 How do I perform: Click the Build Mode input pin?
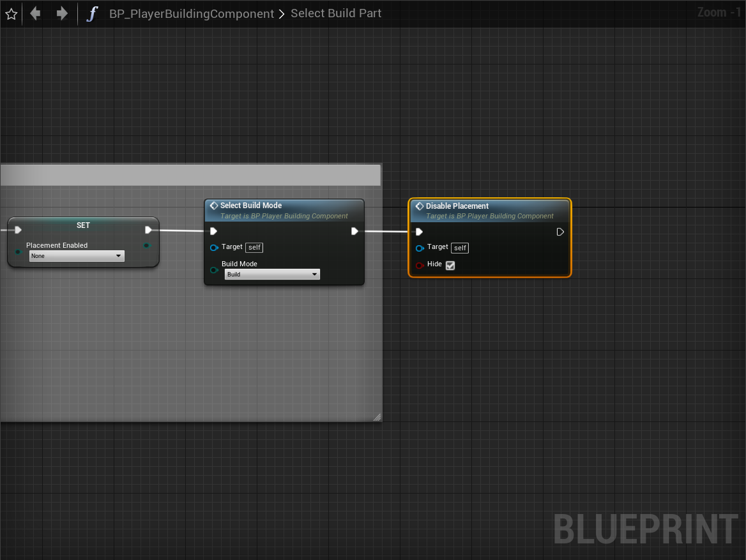point(214,270)
